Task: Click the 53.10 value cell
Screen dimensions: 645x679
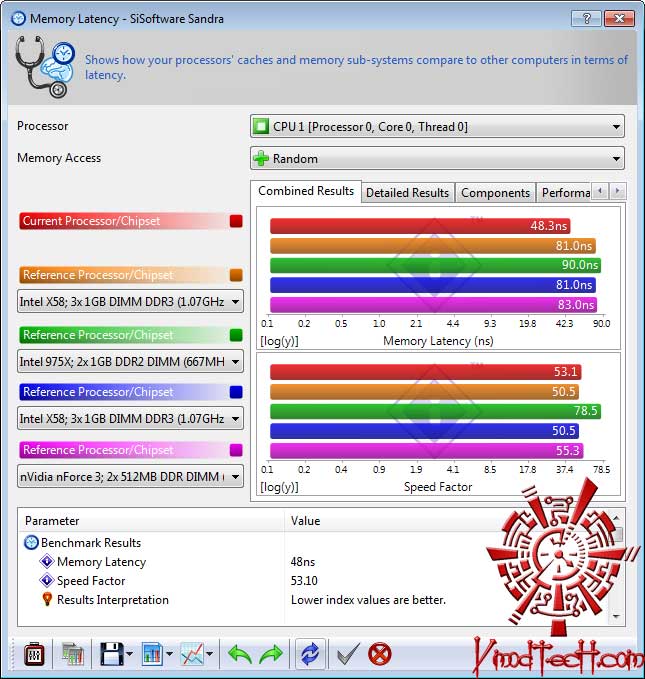Action: click(304, 581)
